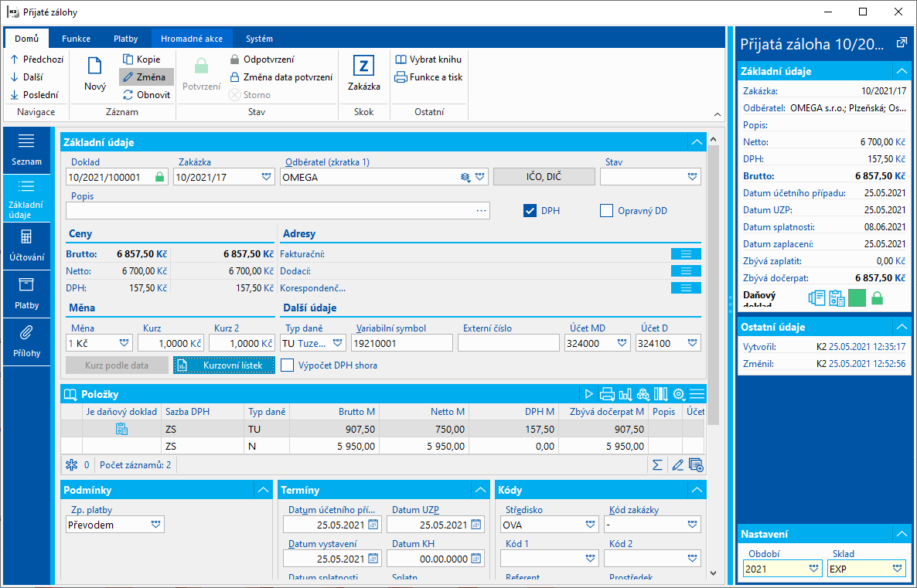Click the IČO, DIČ button
The height and width of the screenshot is (588, 917).
(x=544, y=177)
